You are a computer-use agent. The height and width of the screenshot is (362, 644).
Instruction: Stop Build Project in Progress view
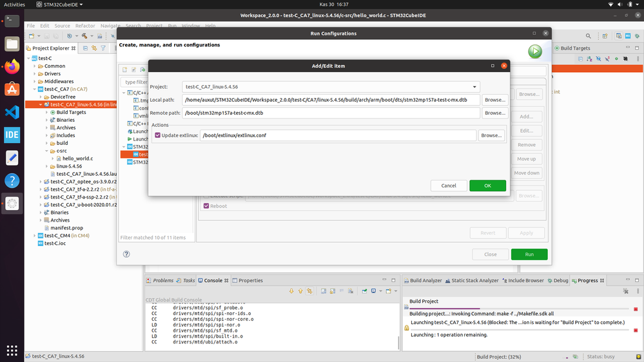click(636, 309)
